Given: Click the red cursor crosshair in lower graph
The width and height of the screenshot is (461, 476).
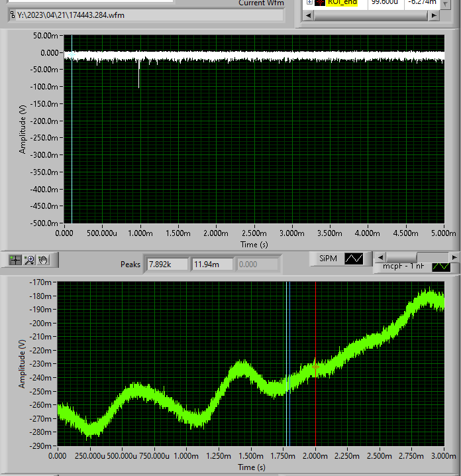Looking at the screenshot, I should [315, 367].
